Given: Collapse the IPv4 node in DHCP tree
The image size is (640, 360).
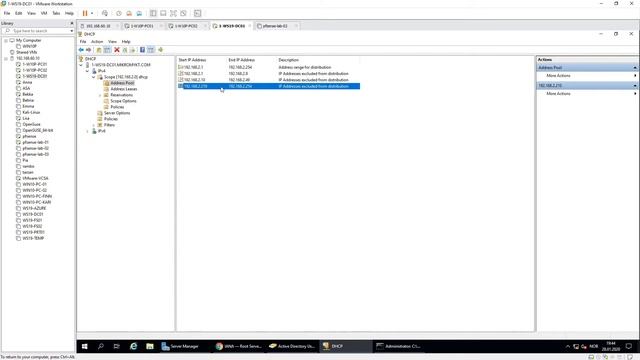Looking at the screenshot, I should coord(87,71).
